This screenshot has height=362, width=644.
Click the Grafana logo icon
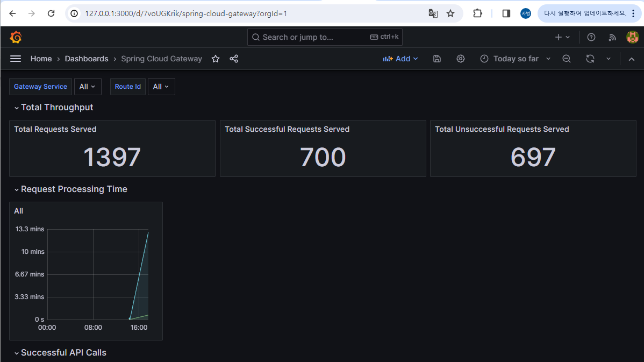click(16, 38)
